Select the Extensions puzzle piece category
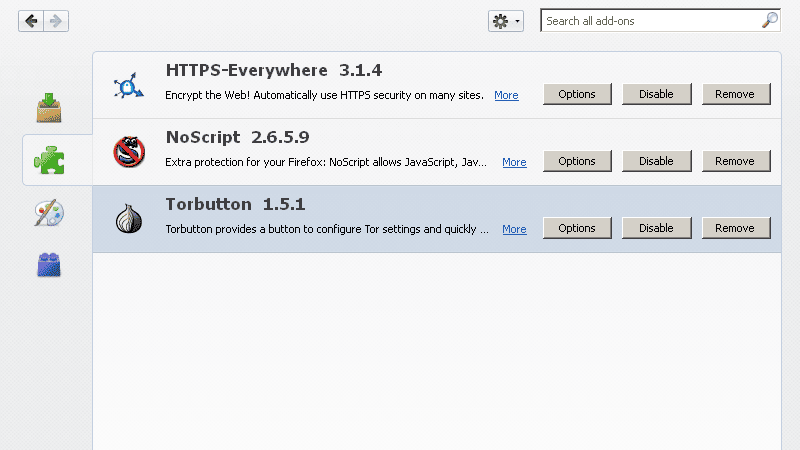Image resolution: width=800 pixels, height=450 pixels. pos(49,160)
